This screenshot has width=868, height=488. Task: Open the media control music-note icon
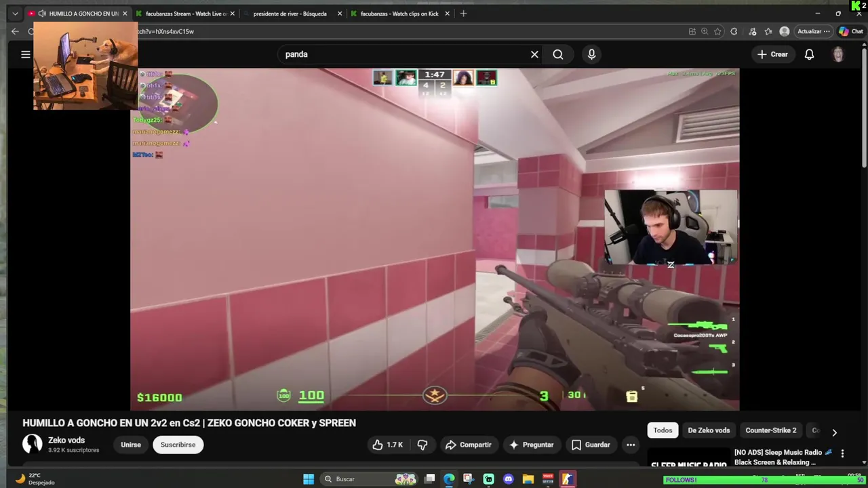pos(753,31)
